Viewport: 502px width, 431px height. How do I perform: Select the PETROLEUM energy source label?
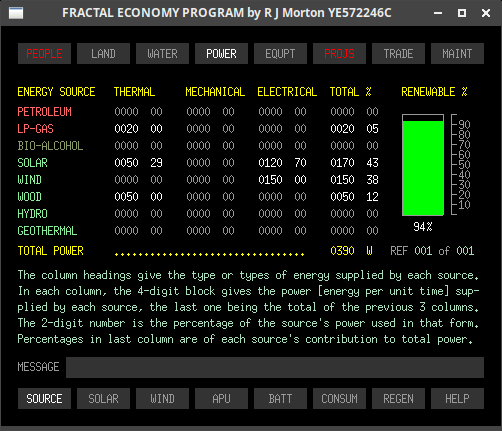click(44, 112)
